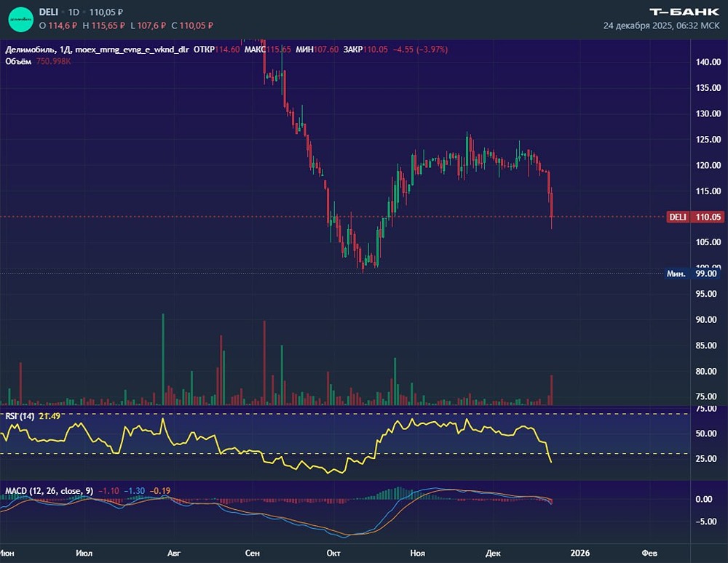Click the MACD (12, 26, close, 9) label
This screenshot has height=563, width=728.
pyautogui.click(x=50, y=491)
